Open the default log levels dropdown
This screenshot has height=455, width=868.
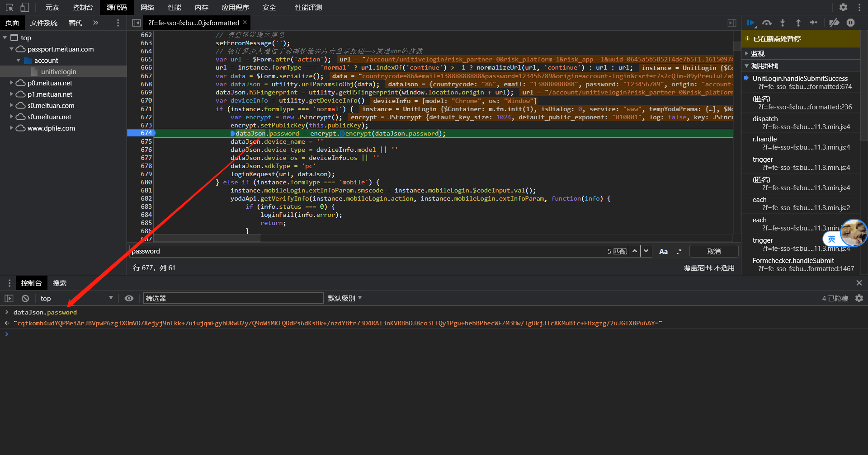pos(344,298)
